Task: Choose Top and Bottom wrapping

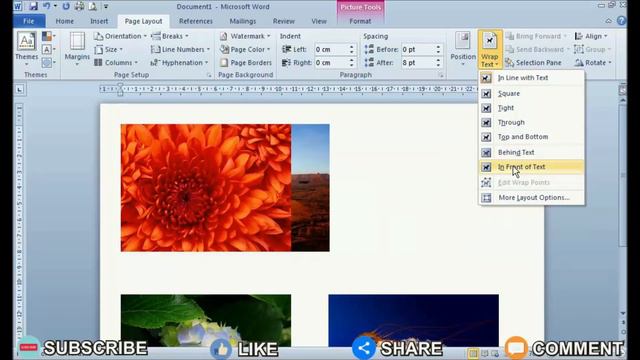Action: pos(531,137)
